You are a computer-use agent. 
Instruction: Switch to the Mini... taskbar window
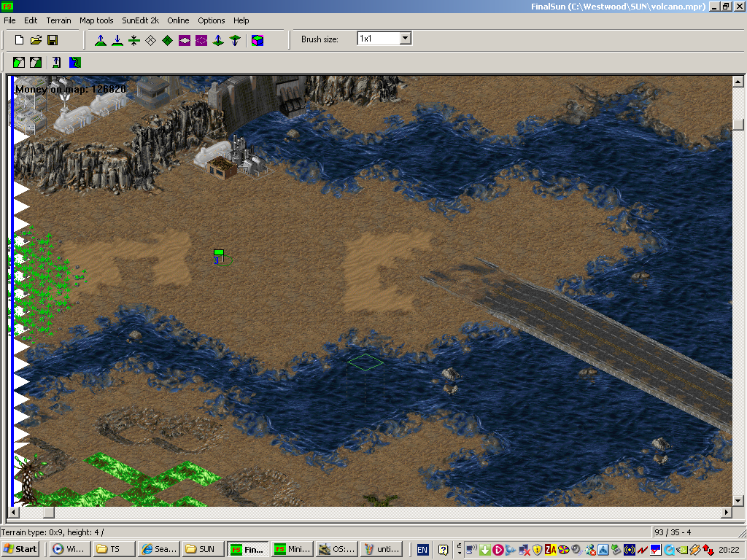click(x=293, y=549)
